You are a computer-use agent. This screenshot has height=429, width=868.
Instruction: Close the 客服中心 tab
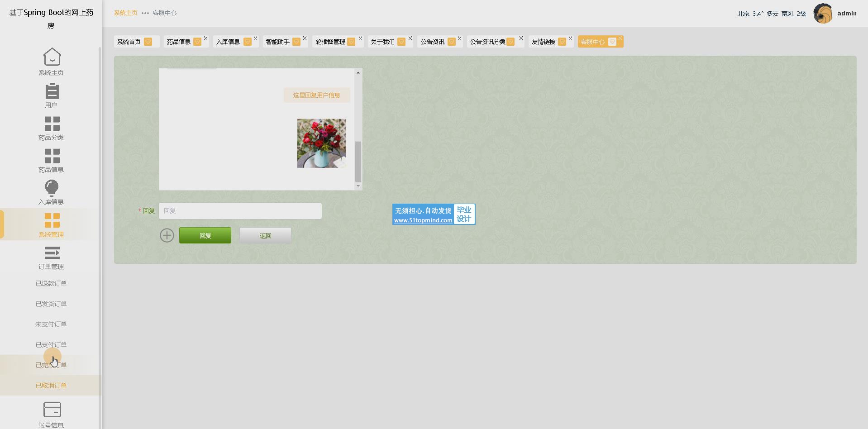620,38
